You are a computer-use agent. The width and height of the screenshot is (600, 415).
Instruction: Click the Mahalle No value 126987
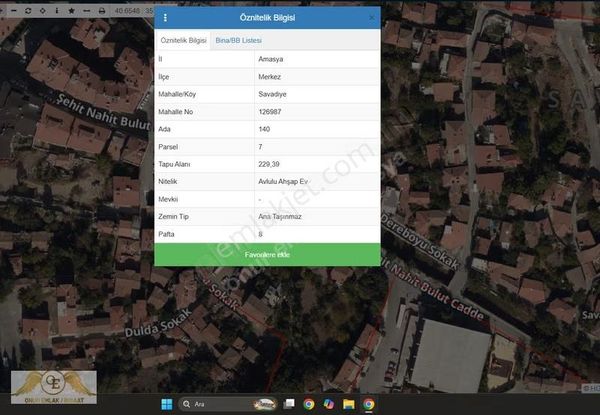270,111
